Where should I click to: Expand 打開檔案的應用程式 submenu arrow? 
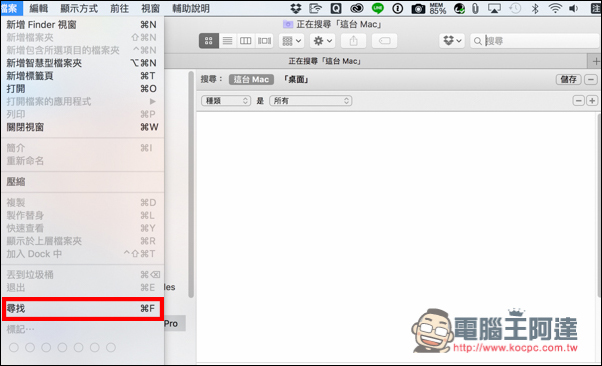[153, 101]
